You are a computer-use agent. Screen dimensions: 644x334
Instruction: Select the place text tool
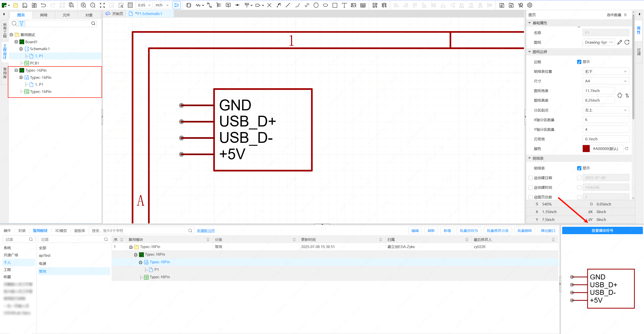click(x=344, y=5)
